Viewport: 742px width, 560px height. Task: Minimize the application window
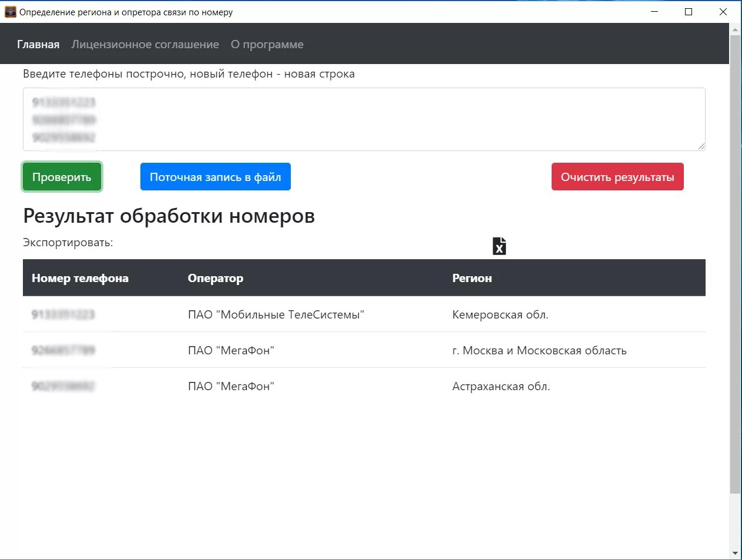coord(654,12)
